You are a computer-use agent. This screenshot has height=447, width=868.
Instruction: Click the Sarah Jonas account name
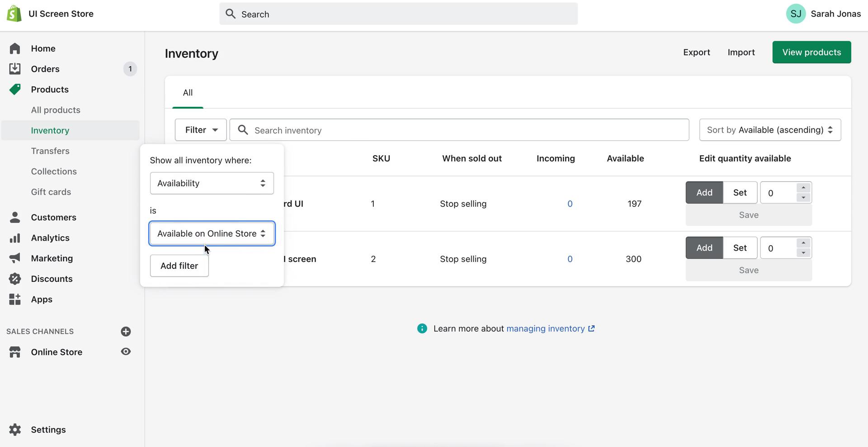pos(835,14)
